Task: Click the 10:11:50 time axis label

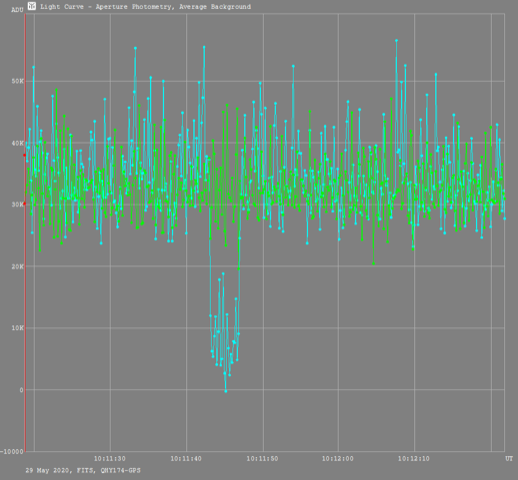Action: coord(262,459)
